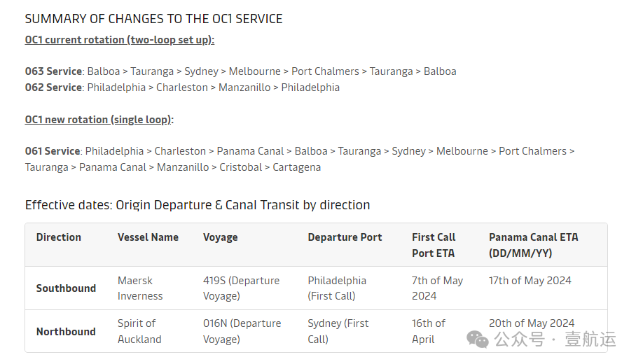The image size is (636, 364).
Task: Click the '419S (Departure Voyage)' cell
Action: [x=242, y=288]
